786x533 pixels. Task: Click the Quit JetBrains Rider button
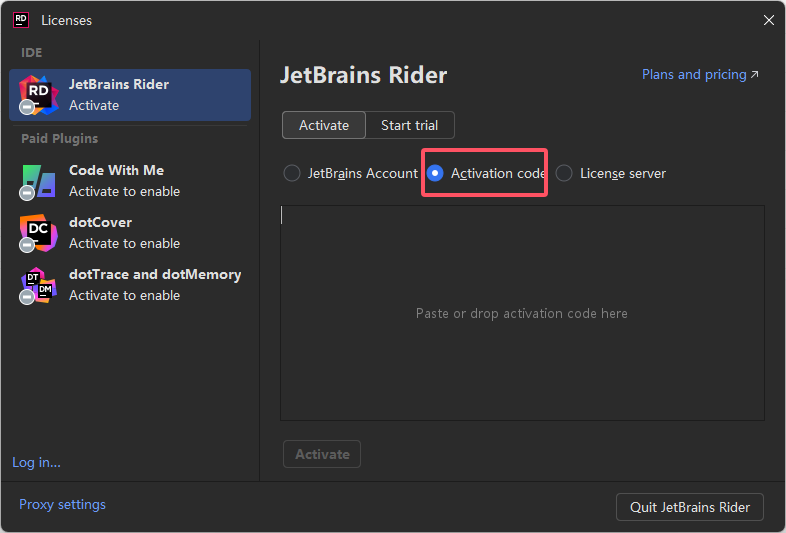[690, 507]
